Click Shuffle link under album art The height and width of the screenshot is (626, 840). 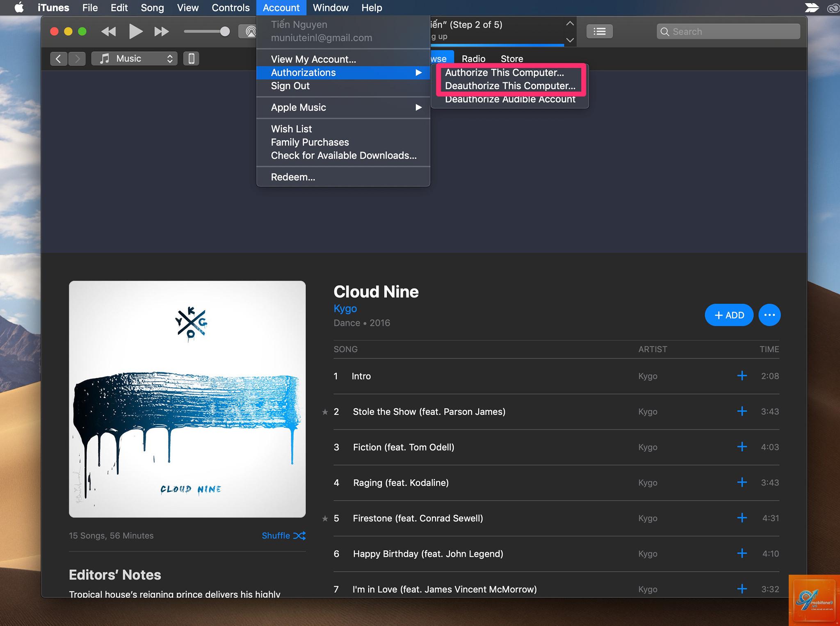pyautogui.click(x=284, y=536)
